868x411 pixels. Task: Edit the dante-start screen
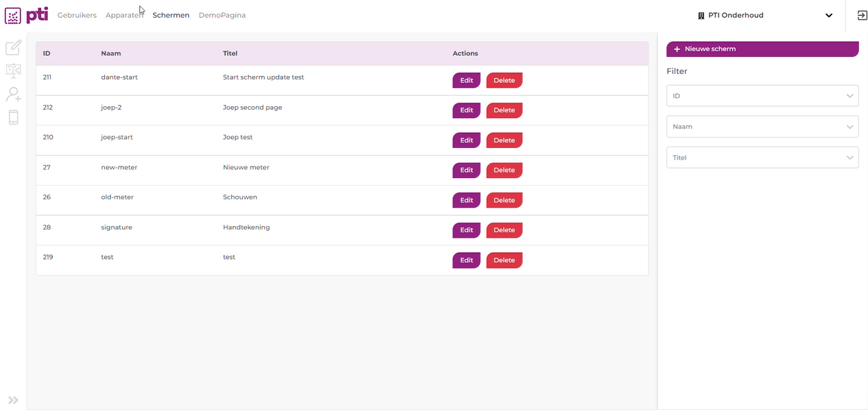click(466, 80)
